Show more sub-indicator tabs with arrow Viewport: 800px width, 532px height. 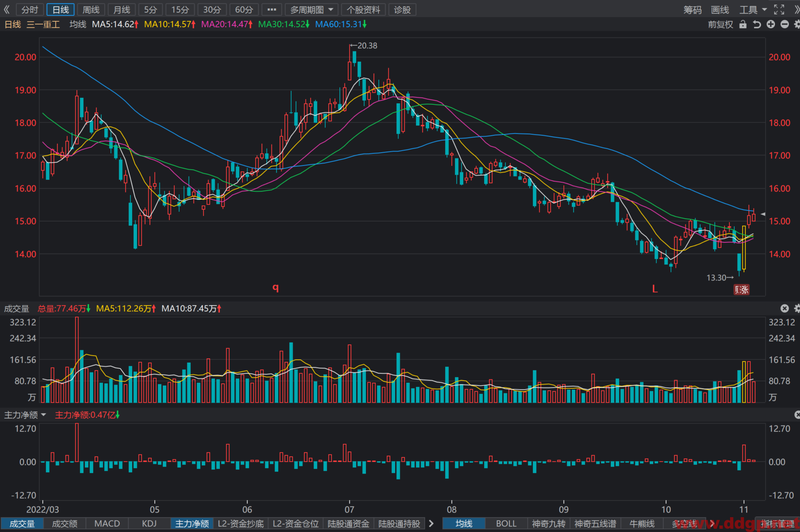(x=431, y=524)
